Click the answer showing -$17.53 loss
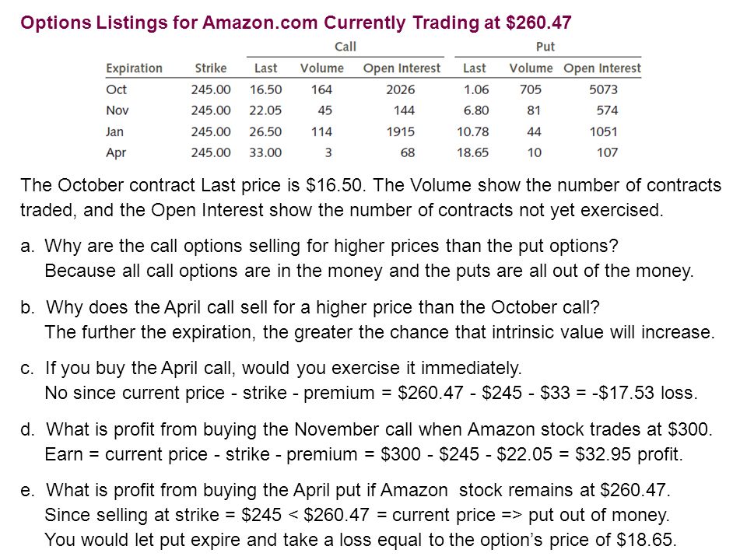The height and width of the screenshot is (560, 747). [x=371, y=393]
